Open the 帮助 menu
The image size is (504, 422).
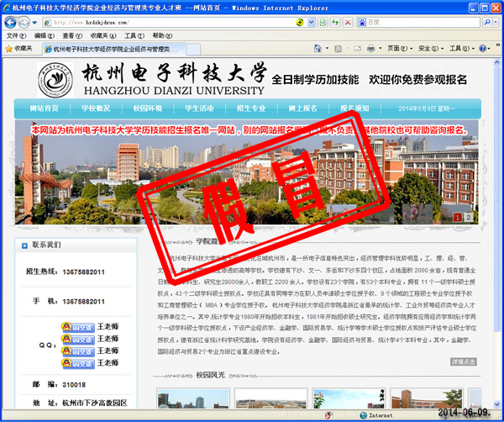click(x=162, y=35)
